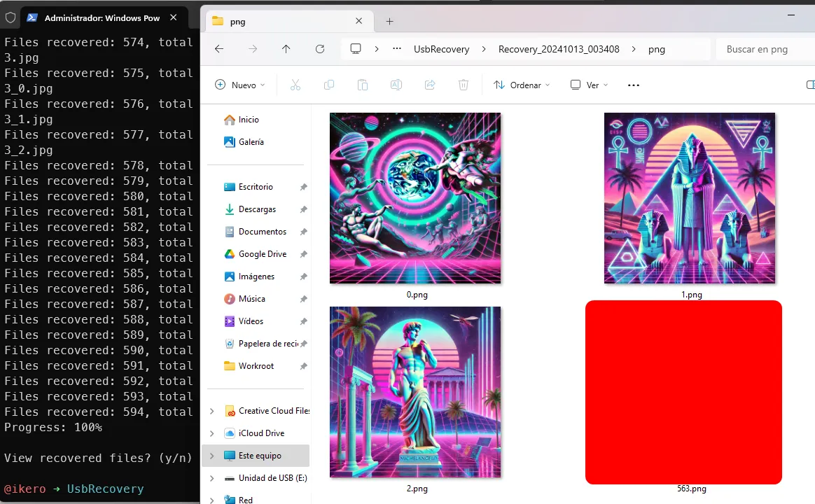Select the 563.png red thumbnail
Screen dimensions: 815x504
click(x=683, y=392)
